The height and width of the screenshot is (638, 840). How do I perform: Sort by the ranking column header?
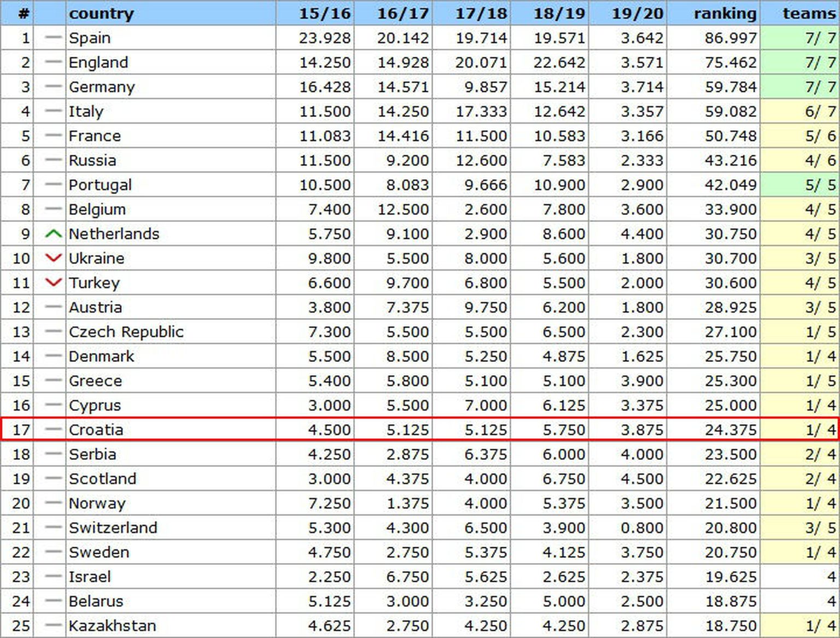[x=725, y=13]
